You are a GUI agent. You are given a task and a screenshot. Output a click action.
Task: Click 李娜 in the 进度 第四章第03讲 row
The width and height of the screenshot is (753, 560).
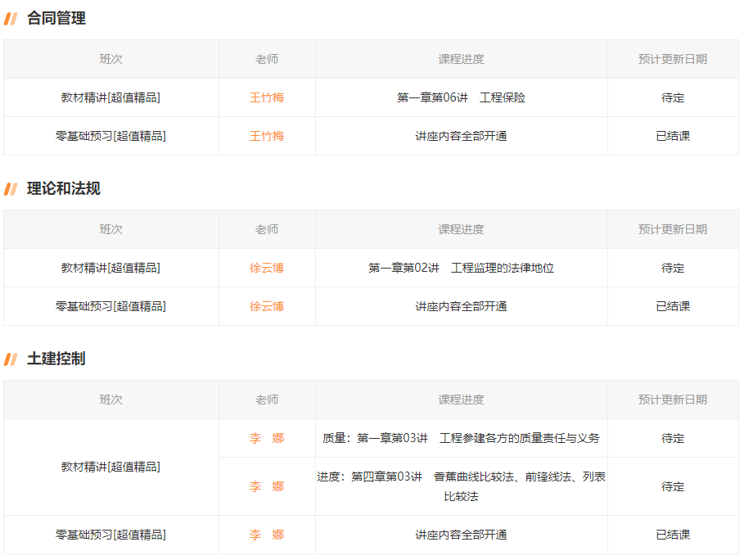[267, 486]
